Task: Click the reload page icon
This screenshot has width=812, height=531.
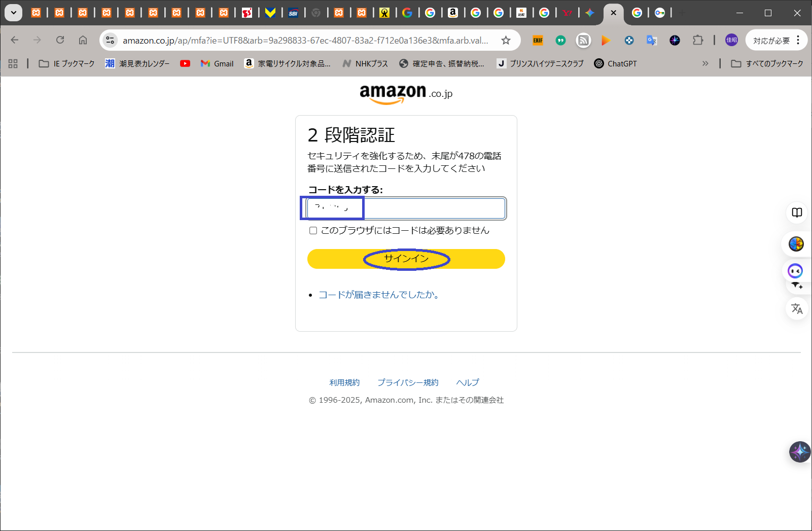Action: 60,40
